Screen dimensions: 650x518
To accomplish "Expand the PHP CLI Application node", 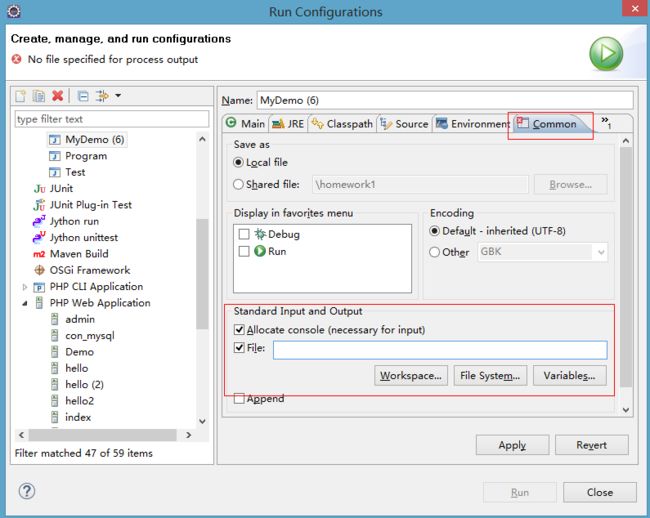I will [24, 287].
